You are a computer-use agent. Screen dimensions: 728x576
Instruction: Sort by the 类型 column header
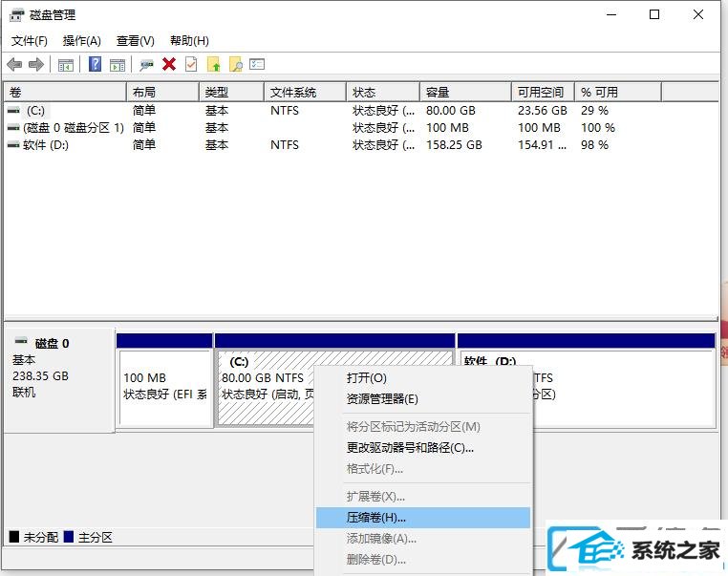[231, 92]
